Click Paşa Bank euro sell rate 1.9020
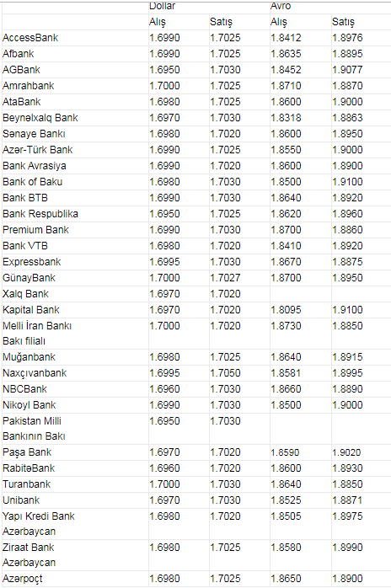The height and width of the screenshot is (588, 391). [346, 452]
